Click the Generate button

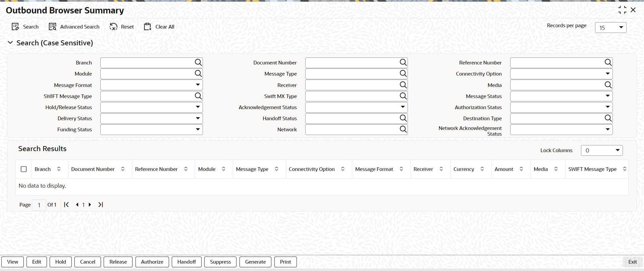point(255,262)
